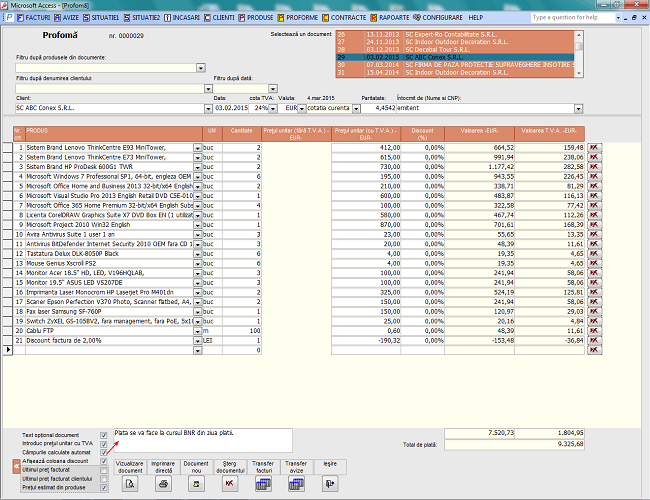650x500 pixels.
Task: Click Type a question for help box
Action: pyautogui.click(x=573, y=17)
